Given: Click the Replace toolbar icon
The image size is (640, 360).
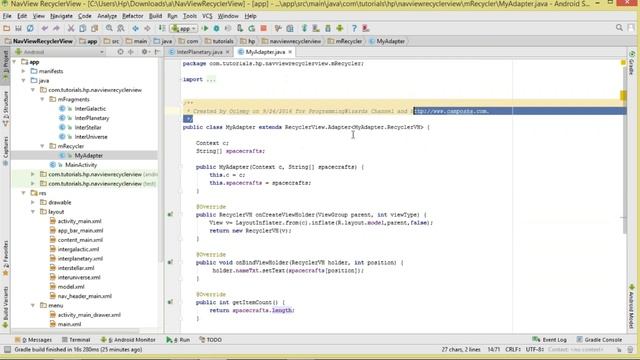Looking at the screenshot, I should pos(121,28).
